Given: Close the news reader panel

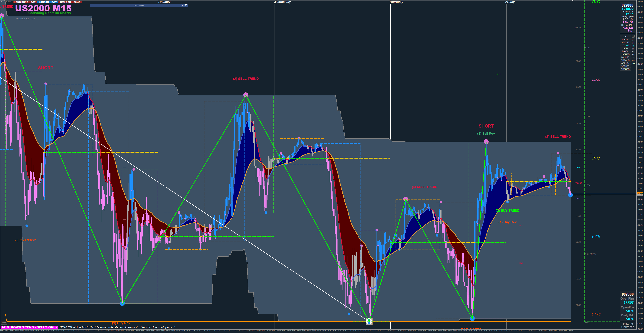Looking at the screenshot, I should [186, 6].
